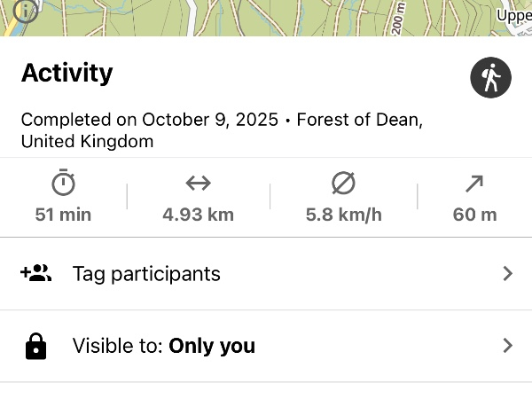
Task: Select the 51 min duration value
Action: click(x=63, y=214)
